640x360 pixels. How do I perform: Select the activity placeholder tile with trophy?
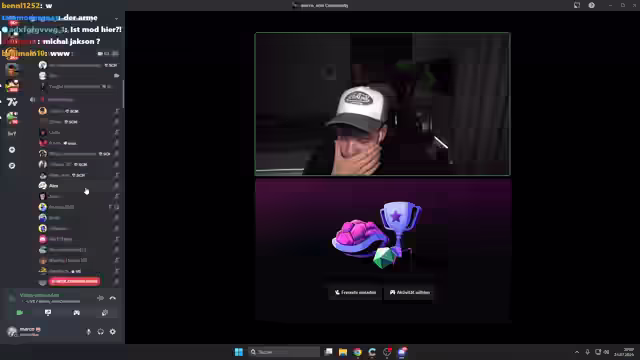pos(383,250)
